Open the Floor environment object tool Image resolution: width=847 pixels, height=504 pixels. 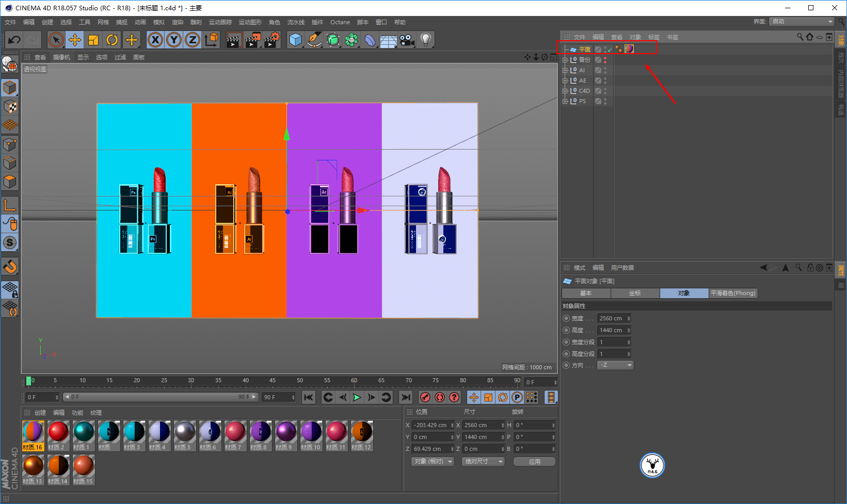(x=388, y=40)
